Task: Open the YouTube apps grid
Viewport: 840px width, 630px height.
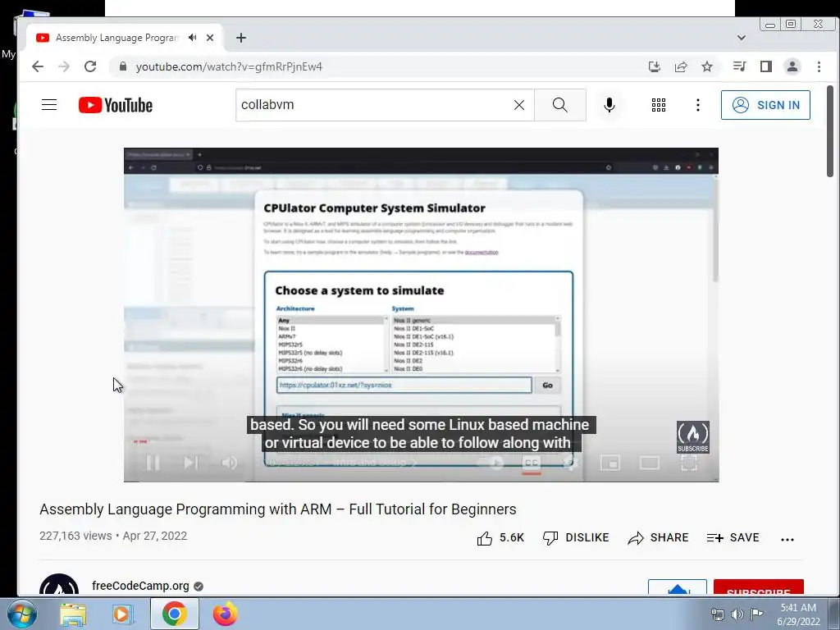Action: (659, 105)
